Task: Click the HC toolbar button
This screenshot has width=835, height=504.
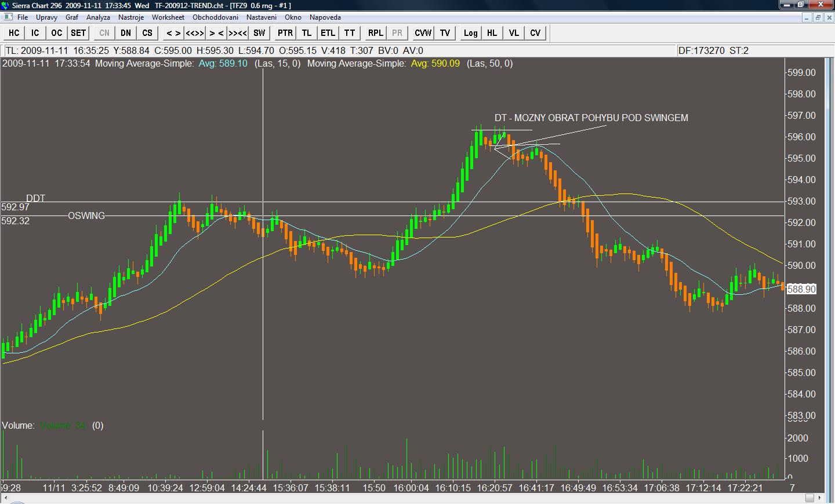Action: tap(14, 33)
